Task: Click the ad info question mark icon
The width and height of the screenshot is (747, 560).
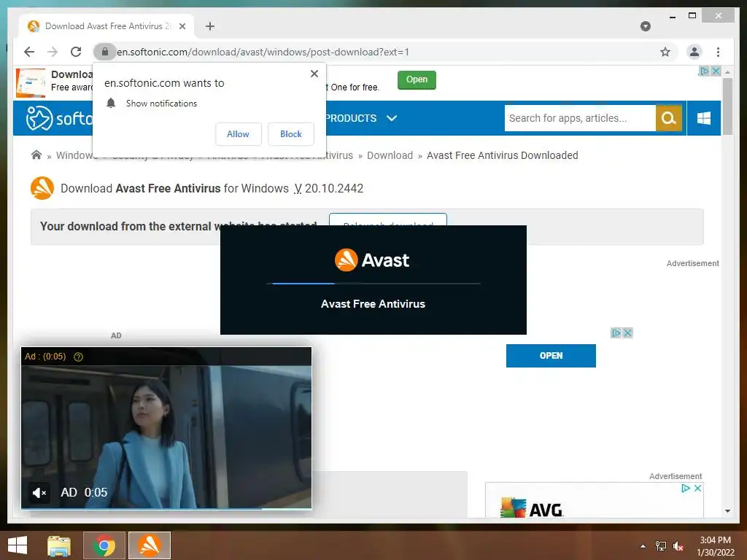Action: click(78, 357)
